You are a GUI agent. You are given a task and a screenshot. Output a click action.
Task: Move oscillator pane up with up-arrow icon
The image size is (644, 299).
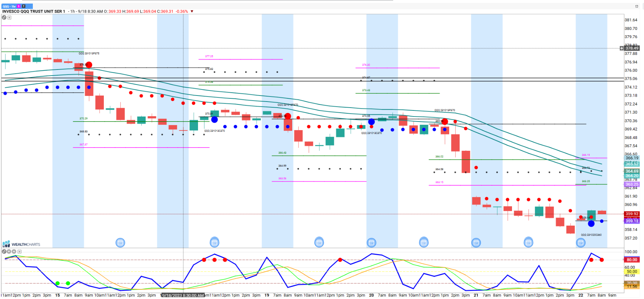14,251
